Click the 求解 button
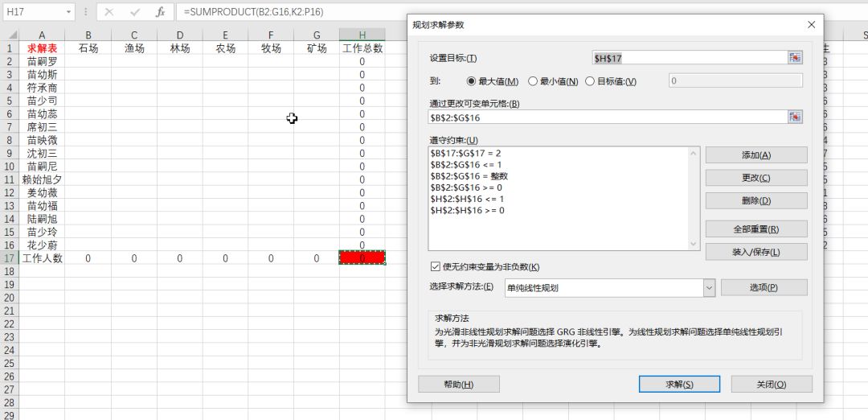 (679, 384)
